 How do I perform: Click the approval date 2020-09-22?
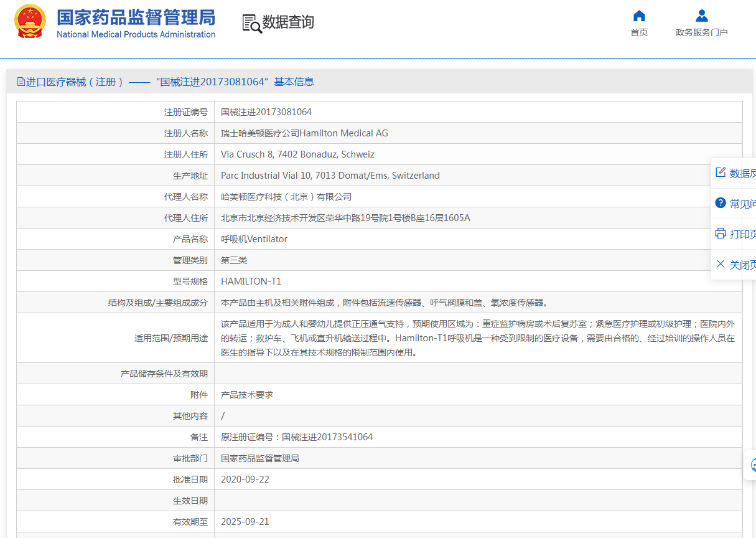245,479
